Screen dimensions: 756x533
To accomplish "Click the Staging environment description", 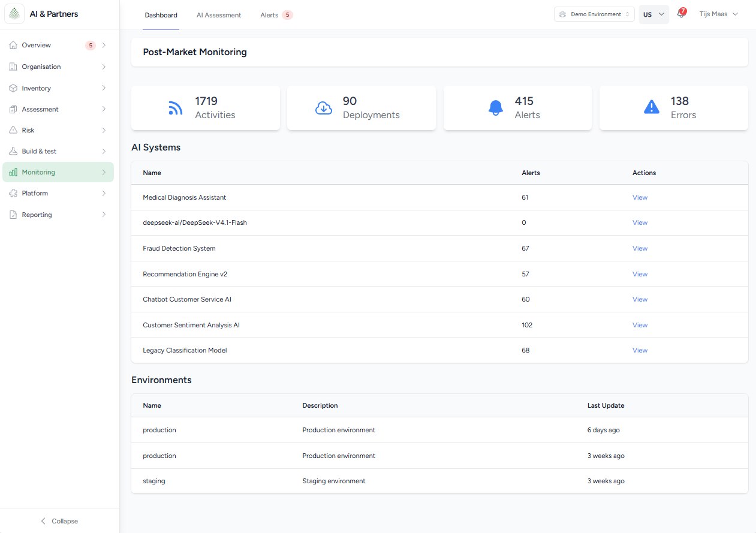I will point(334,481).
